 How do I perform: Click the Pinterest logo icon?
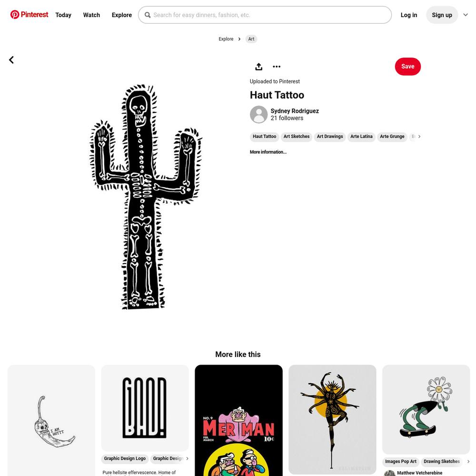point(15,15)
